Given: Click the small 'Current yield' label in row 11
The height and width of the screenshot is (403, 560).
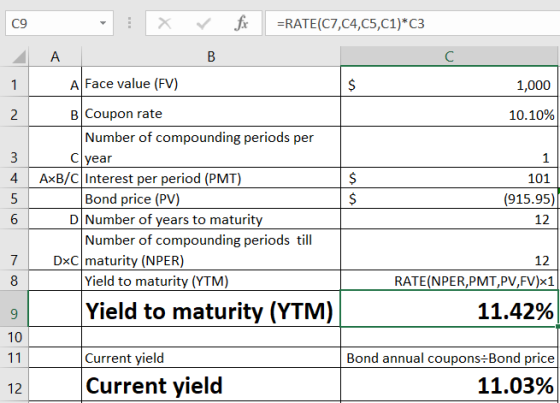Looking at the screenshot, I should pos(211,357).
